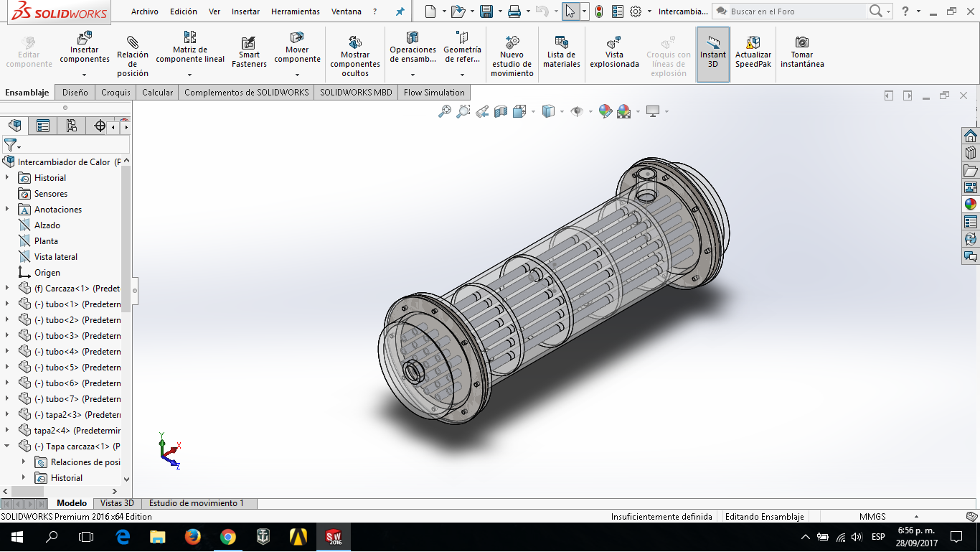Select Alzado plane in tree
This screenshot has width=980, height=552.
47,225
